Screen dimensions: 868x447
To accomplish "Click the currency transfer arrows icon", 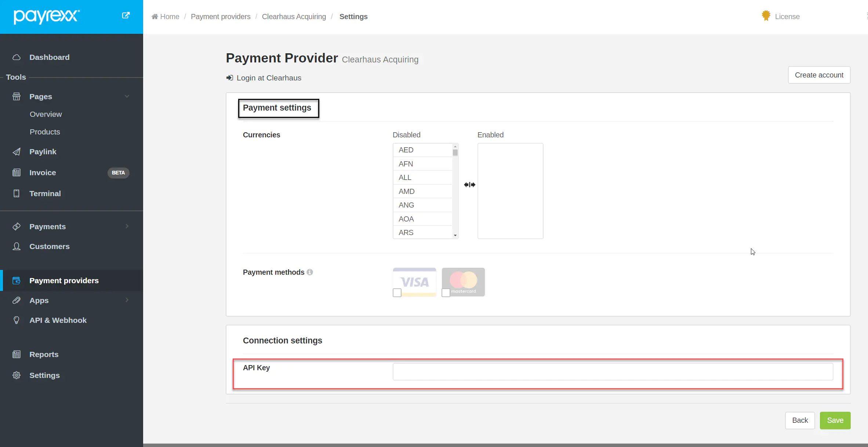I will coord(469,185).
